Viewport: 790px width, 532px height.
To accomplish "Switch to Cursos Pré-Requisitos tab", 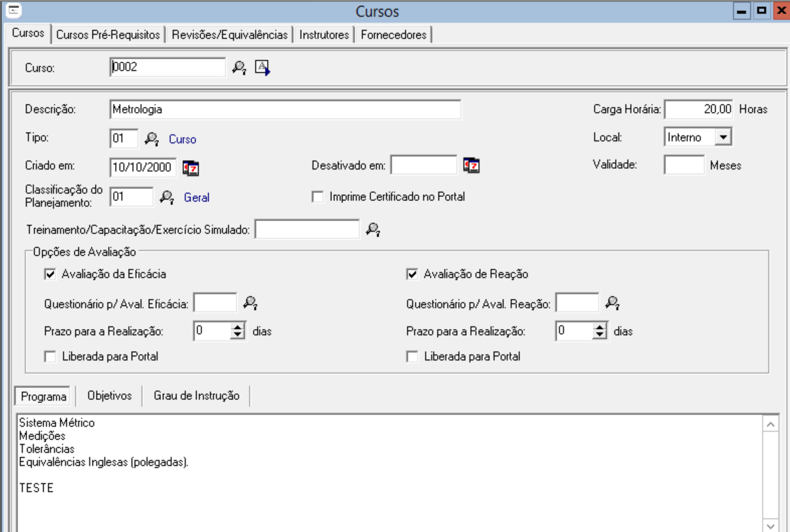I will (x=108, y=35).
